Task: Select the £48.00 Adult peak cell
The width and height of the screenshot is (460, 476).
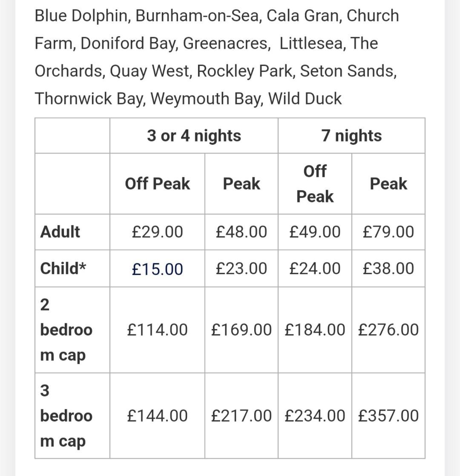Action: pyautogui.click(x=241, y=232)
